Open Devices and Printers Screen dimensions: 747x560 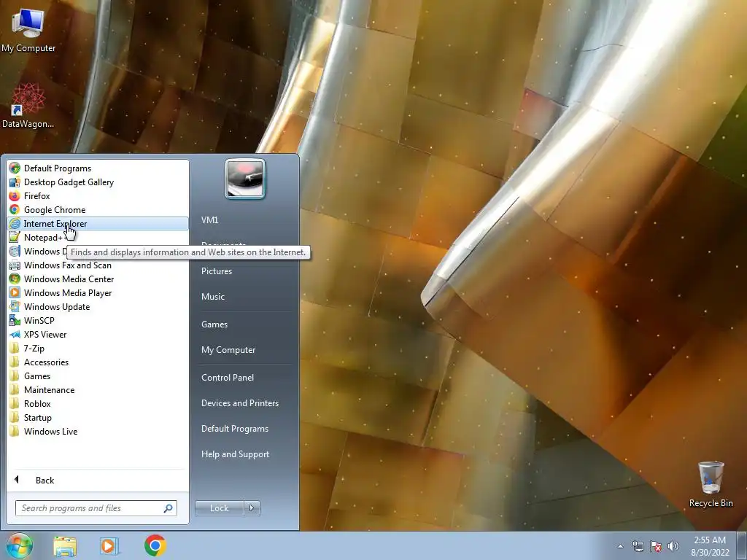click(239, 402)
